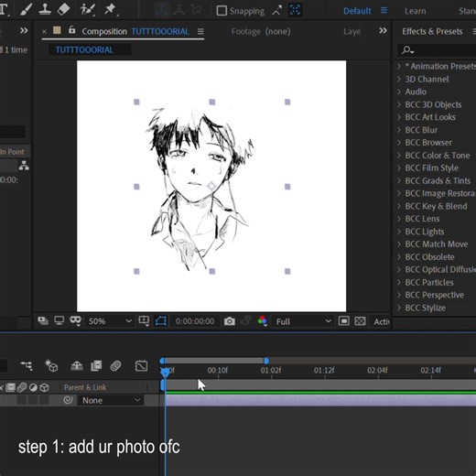Image resolution: width=476 pixels, height=476 pixels.
Task: Open the show channel color management icon
Action: 263,321
